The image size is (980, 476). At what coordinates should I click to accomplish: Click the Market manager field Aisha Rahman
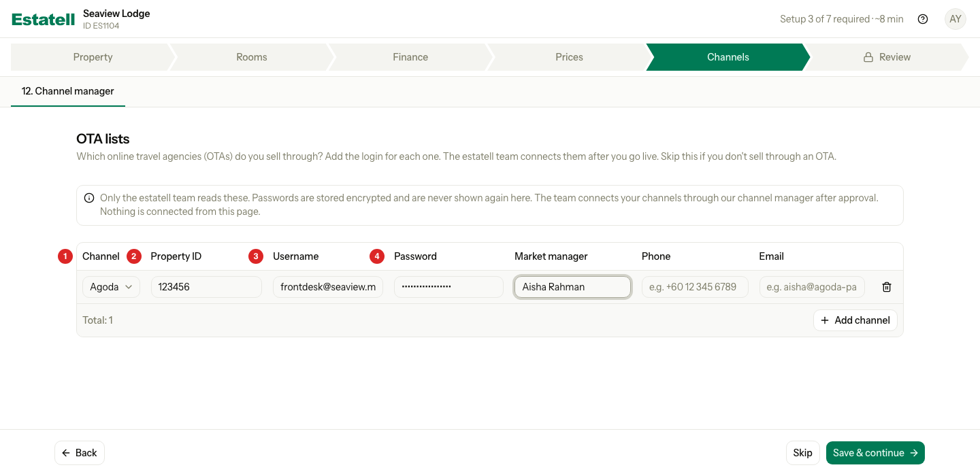pos(572,287)
